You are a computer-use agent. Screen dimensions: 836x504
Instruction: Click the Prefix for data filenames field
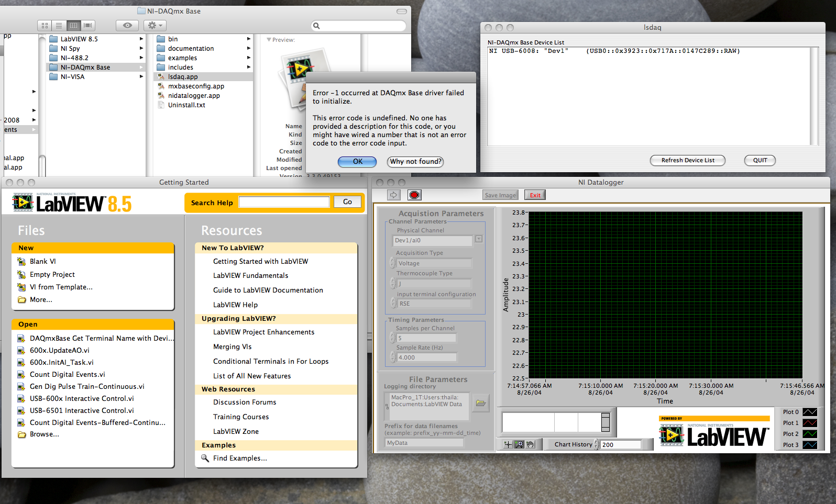tap(424, 443)
